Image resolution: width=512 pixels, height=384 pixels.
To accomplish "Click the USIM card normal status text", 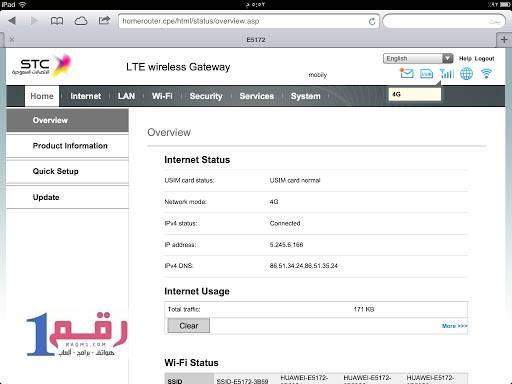I will pos(295,180).
